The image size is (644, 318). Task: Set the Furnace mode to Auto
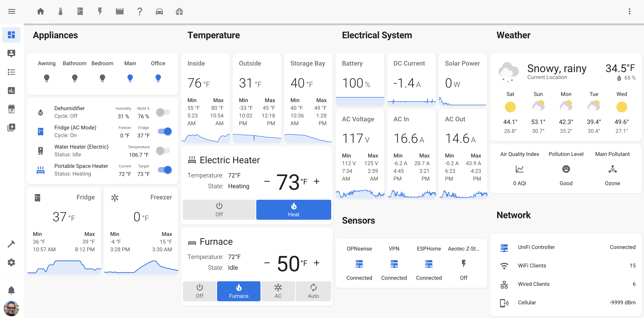[x=313, y=291]
